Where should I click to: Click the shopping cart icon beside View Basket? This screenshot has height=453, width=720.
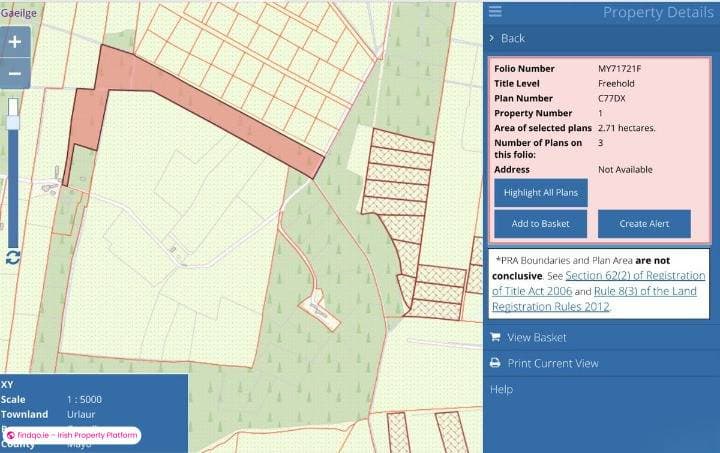point(495,337)
